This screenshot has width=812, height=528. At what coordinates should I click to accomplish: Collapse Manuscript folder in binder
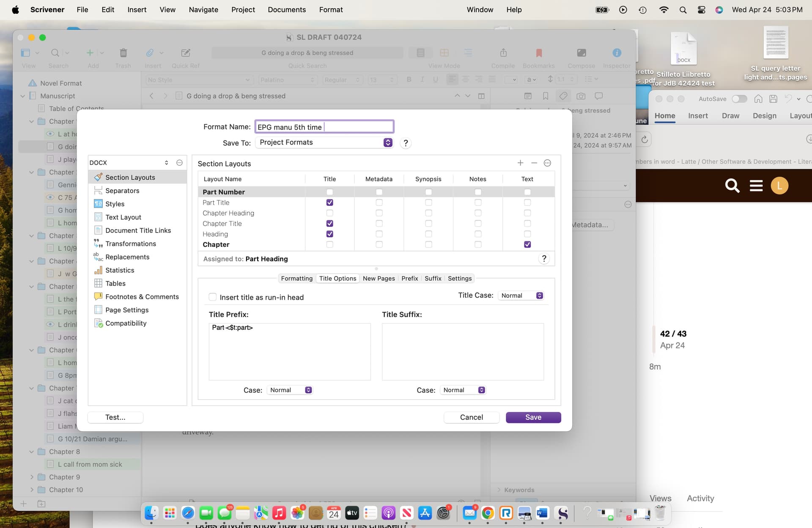23,96
